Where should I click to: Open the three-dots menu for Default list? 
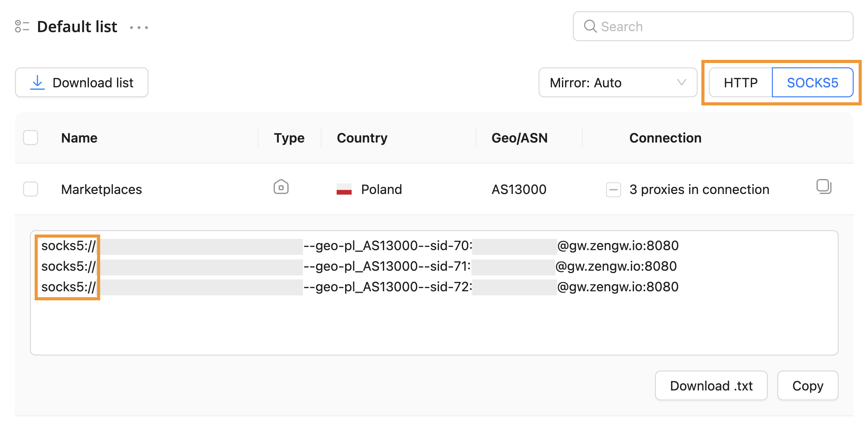[139, 27]
